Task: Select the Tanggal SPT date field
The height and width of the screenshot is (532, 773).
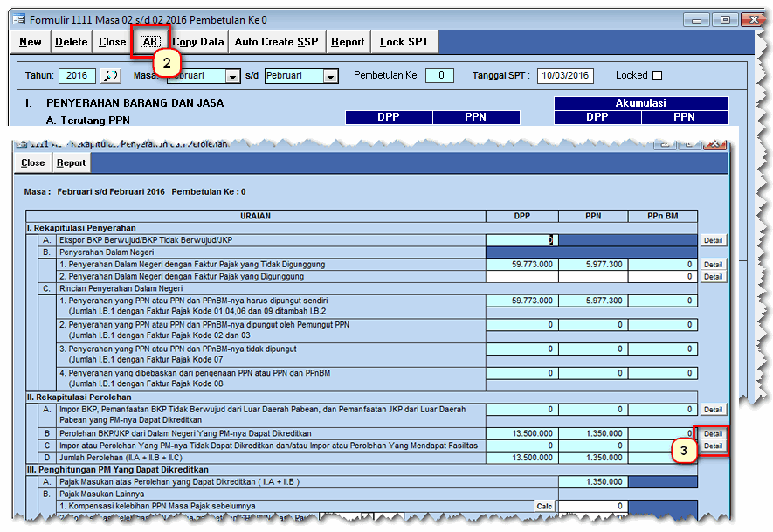Action: (564, 76)
